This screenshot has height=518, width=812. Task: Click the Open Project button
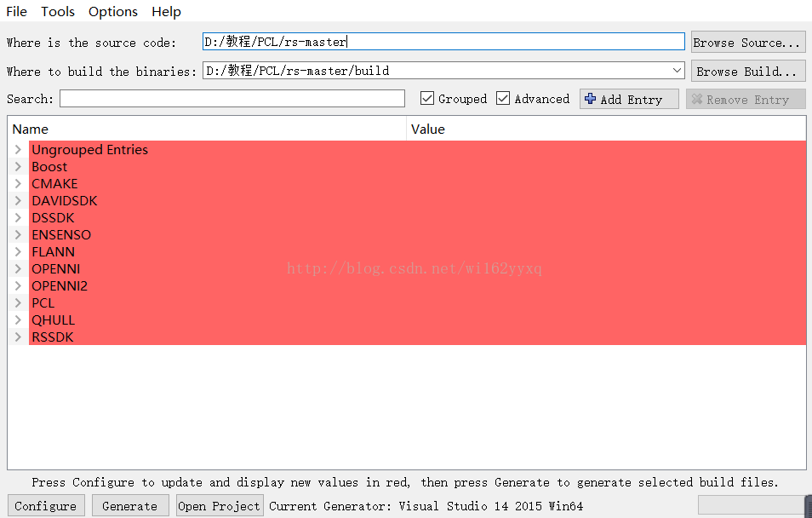click(220, 505)
